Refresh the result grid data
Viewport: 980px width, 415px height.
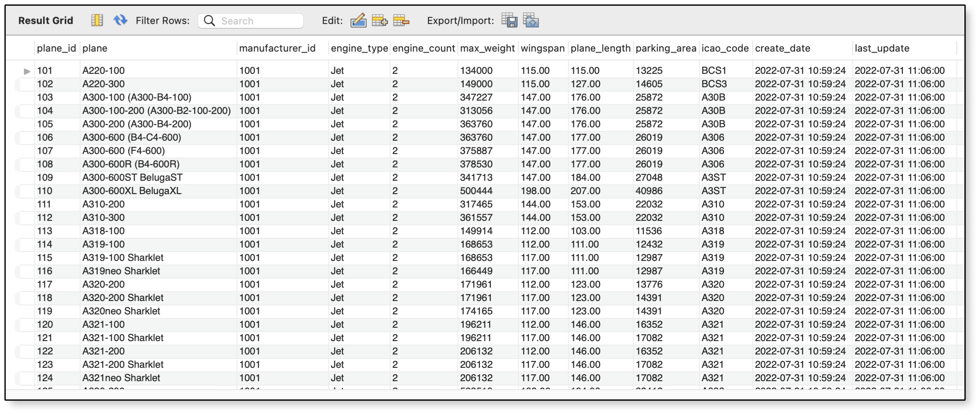tap(120, 20)
